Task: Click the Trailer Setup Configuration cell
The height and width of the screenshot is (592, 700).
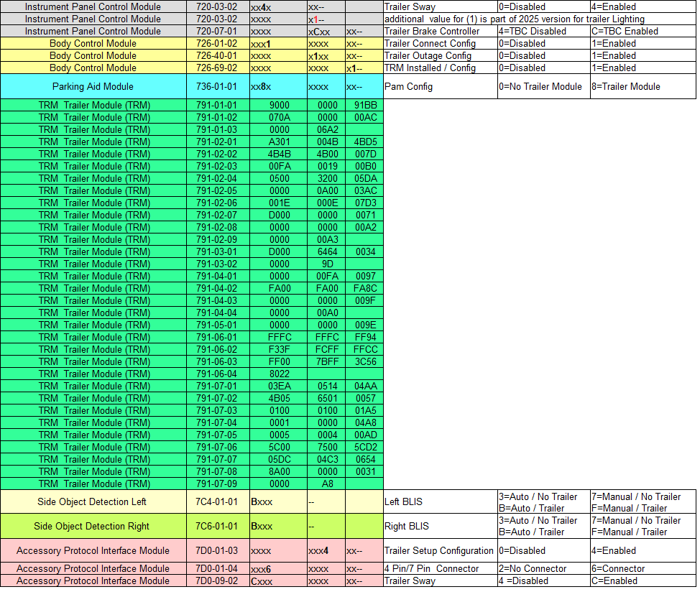Action: click(x=440, y=550)
